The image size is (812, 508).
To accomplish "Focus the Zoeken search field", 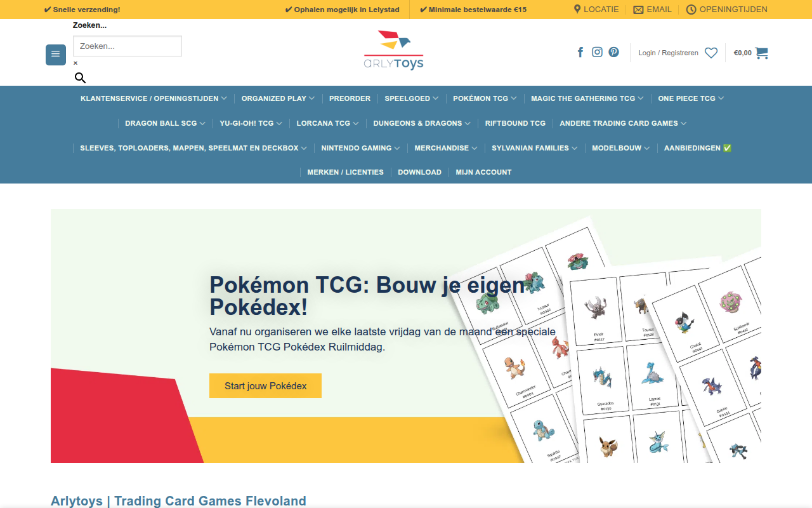I will pyautogui.click(x=128, y=46).
